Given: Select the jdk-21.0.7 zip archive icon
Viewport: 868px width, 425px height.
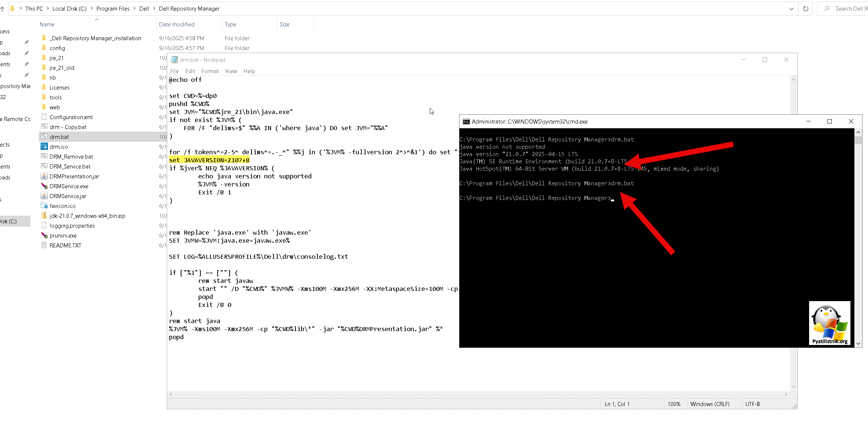Looking at the screenshot, I should pyautogui.click(x=44, y=216).
